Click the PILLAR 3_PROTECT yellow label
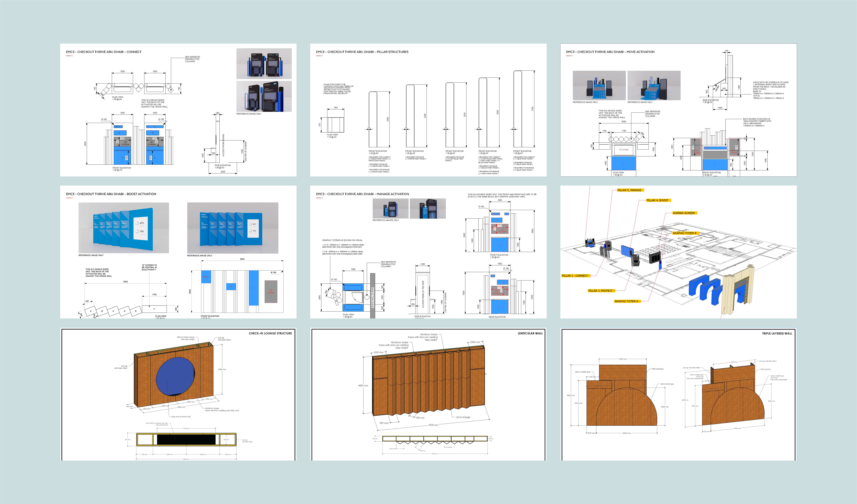Screen dimensions: 857x504 tap(601, 291)
